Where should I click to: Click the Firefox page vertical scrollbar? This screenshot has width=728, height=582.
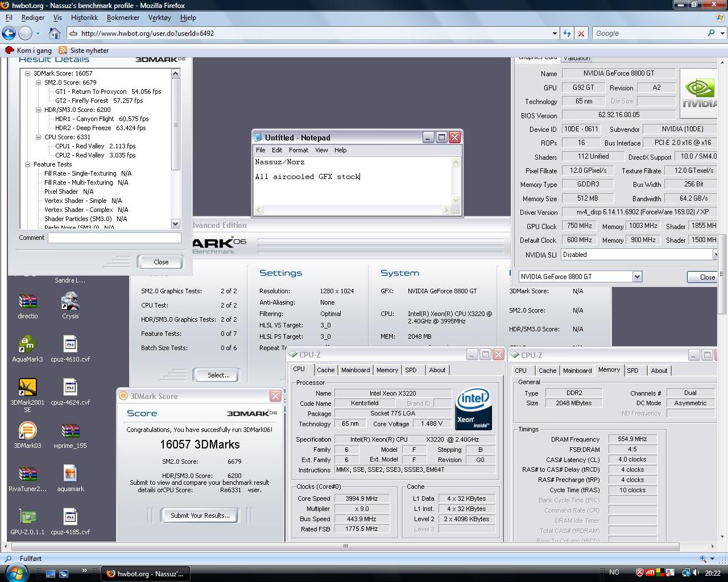(x=722, y=273)
